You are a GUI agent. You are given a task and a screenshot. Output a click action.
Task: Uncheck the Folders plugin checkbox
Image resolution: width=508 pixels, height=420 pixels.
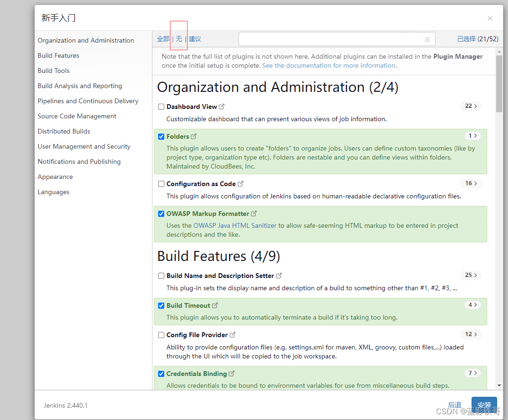pos(161,137)
